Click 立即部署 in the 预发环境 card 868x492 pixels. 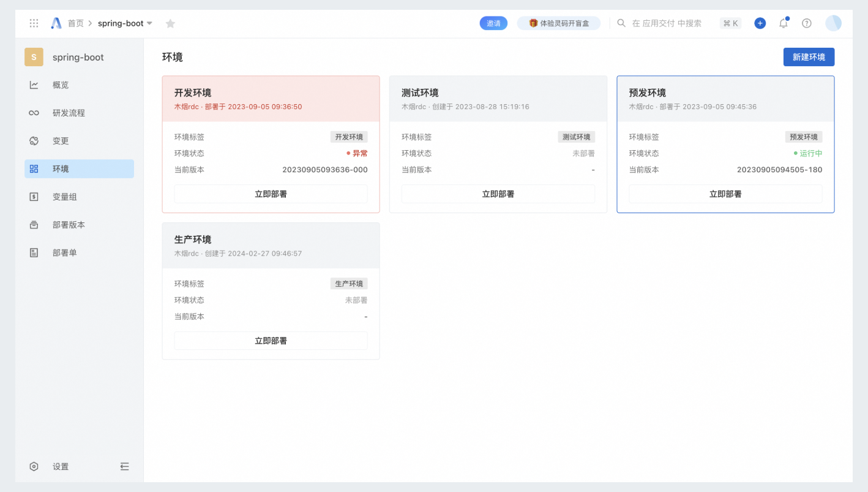coord(725,194)
